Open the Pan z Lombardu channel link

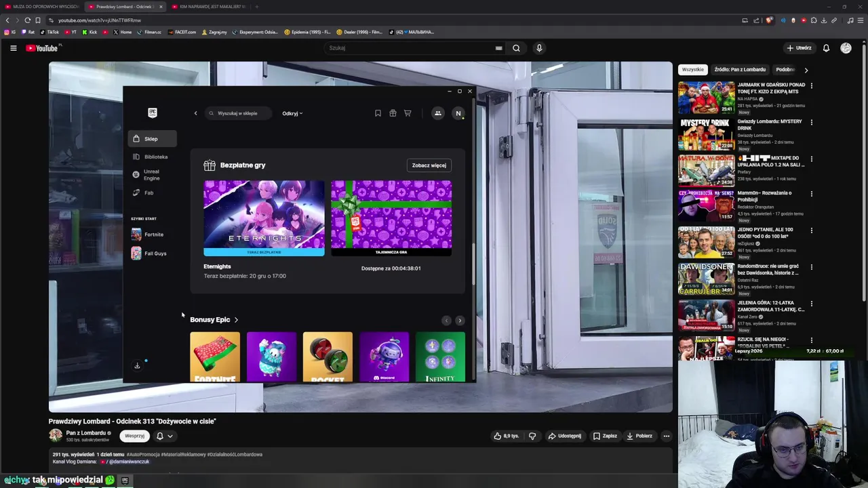click(x=85, y=432)
